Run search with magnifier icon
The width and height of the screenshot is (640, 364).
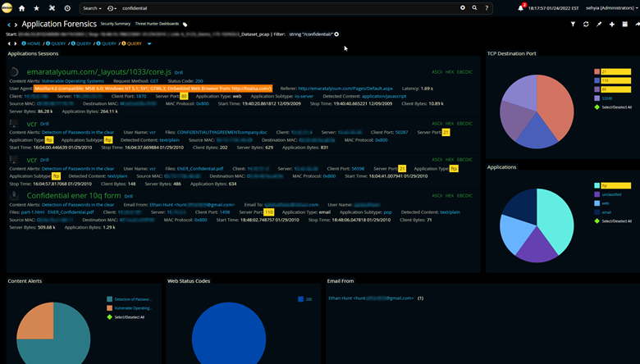click(474, 7)
